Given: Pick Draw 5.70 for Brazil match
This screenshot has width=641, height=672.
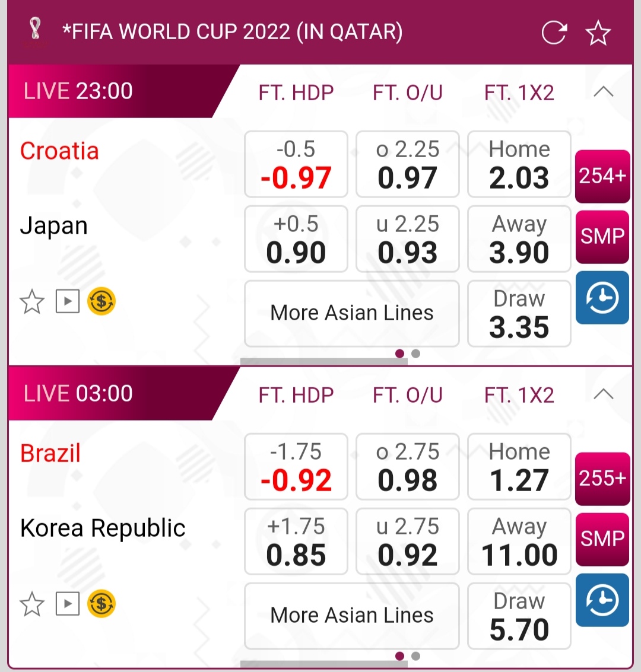Looking at the screenshot, I should tap(519, 616).
